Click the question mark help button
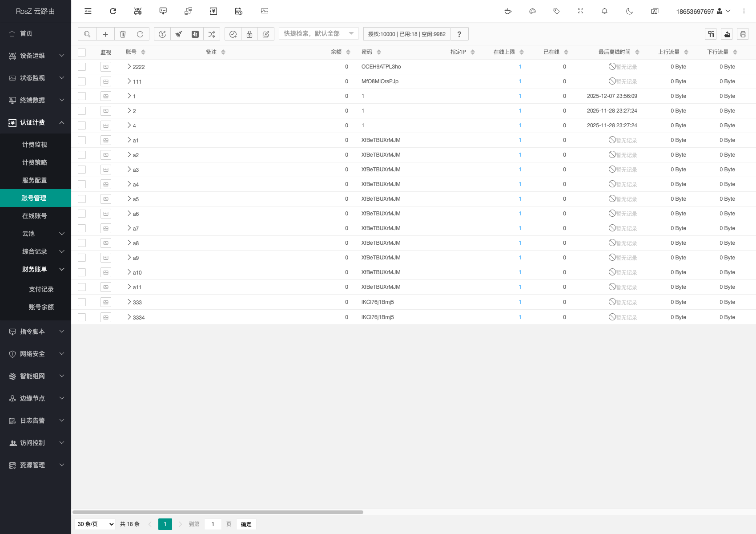756x534 pixels. pos(459,34)
